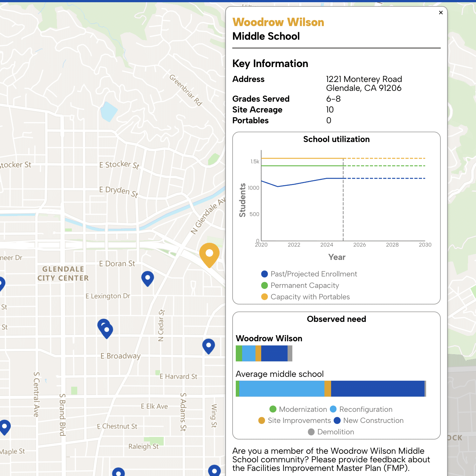Click the blue pin at bottom below Raleigh St

click(119, 472)
